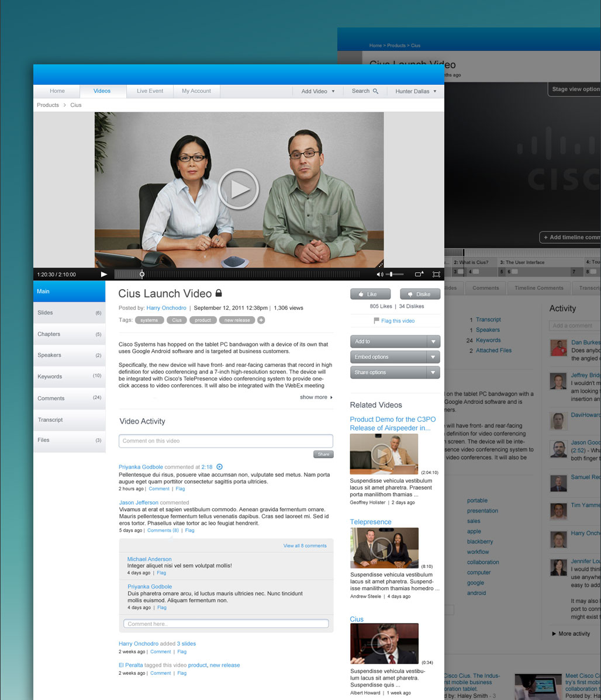
Task: Toggle fullscreen video icon
Action: point(436,274)
